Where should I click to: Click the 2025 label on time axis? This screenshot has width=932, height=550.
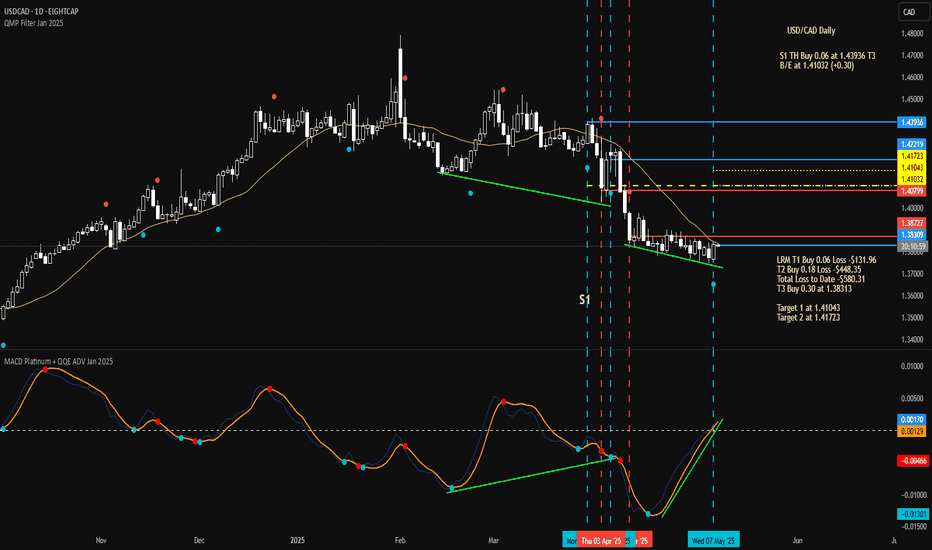297,540
